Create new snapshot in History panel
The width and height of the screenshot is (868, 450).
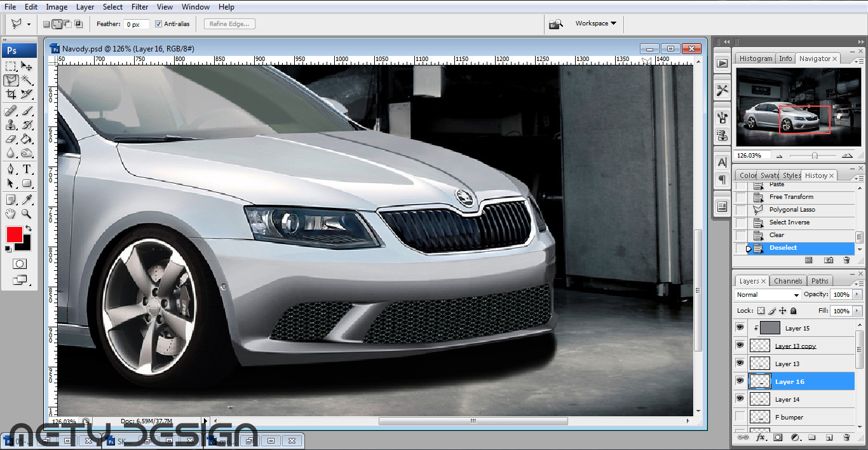(829, 260)
